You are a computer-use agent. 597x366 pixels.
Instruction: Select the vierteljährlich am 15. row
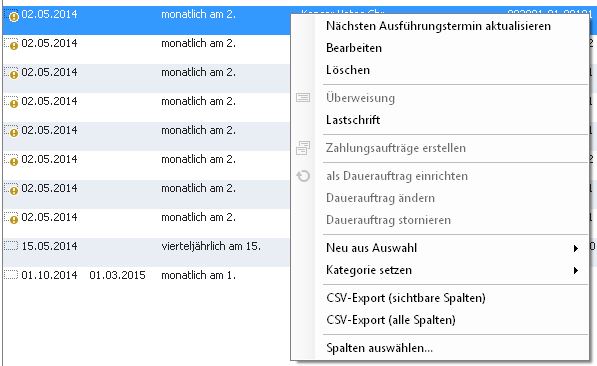click(147, 252)
